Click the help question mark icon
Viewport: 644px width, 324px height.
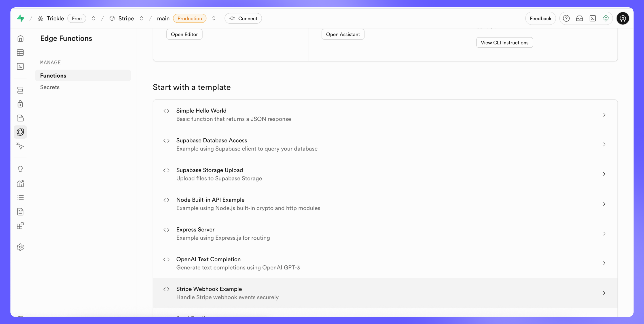tap(566, 19)
